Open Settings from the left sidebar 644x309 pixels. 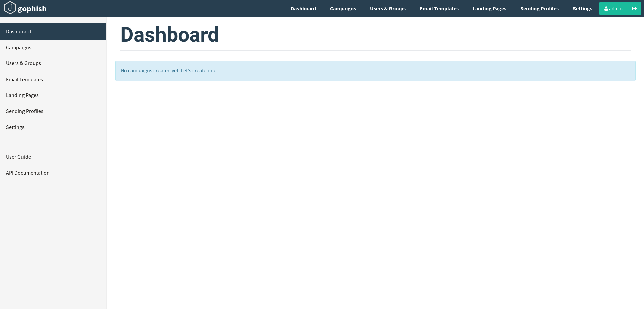(x=15, y=127)
